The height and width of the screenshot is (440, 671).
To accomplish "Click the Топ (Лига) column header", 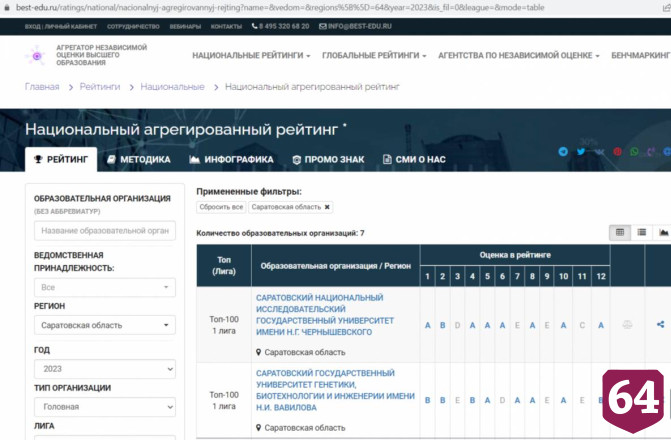I will click(224, 266).
